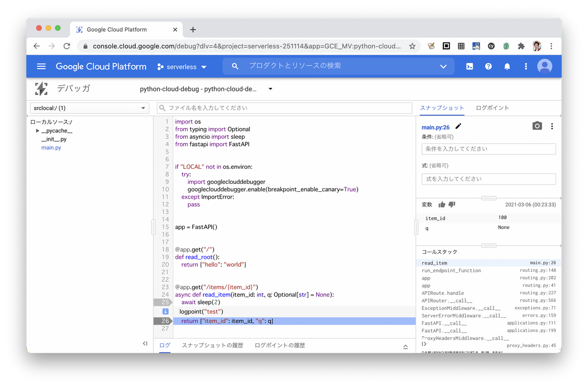Collapse the source file sidebar
This screenshot has height=388, width=588.
click(145, 344)
